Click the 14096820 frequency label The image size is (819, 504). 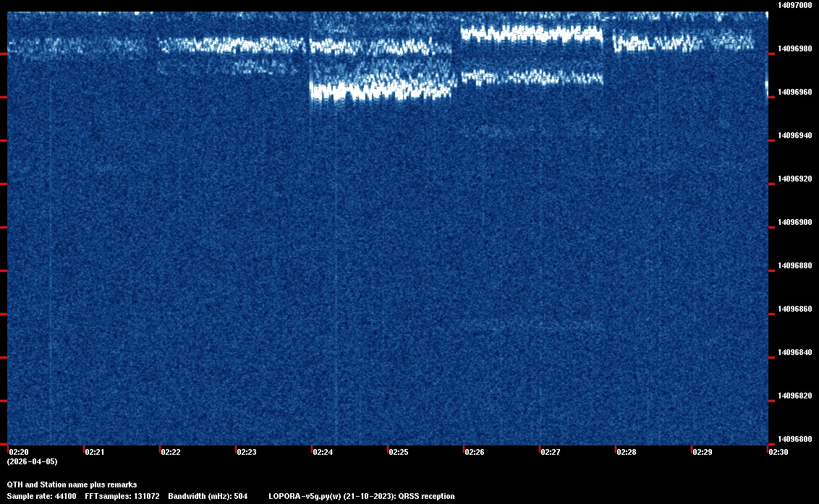794,396
